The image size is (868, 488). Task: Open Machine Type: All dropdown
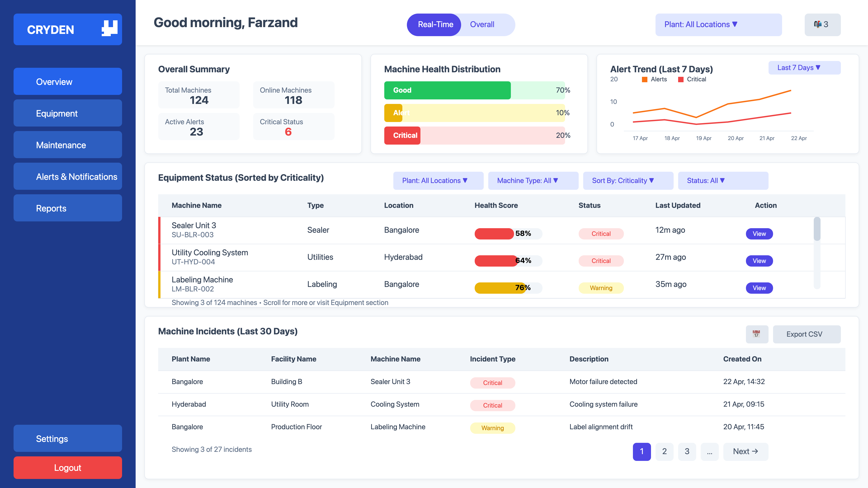533,181
